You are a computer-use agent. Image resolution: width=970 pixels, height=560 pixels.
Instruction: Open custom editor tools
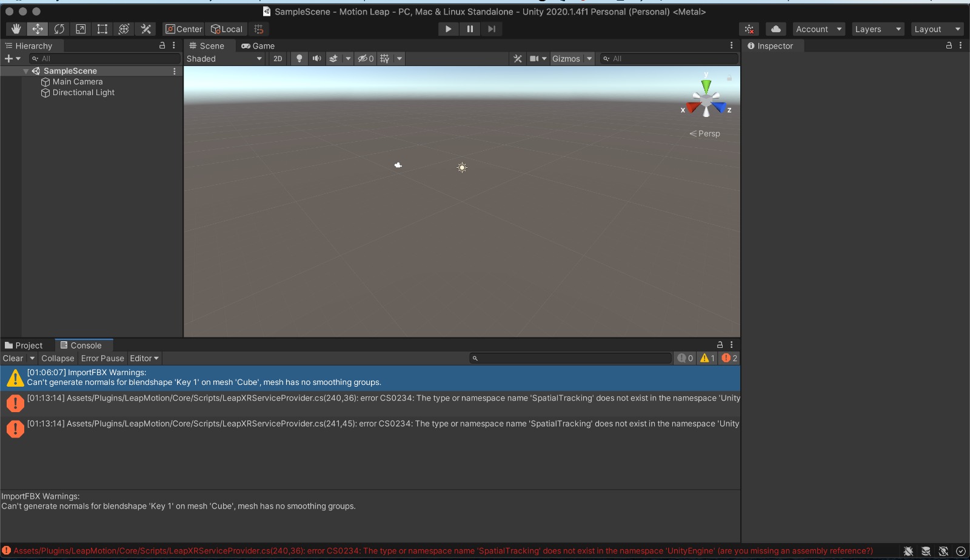146,29
